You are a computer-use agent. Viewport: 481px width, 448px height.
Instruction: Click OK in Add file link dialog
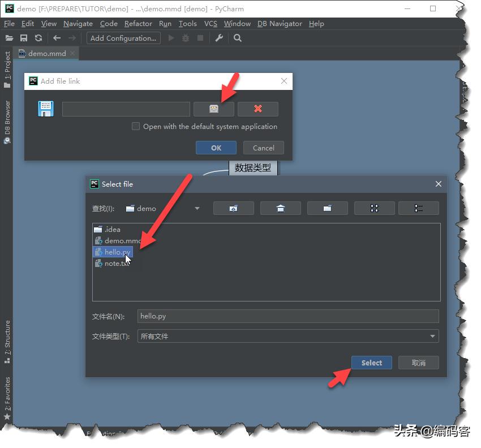point(216,148)
